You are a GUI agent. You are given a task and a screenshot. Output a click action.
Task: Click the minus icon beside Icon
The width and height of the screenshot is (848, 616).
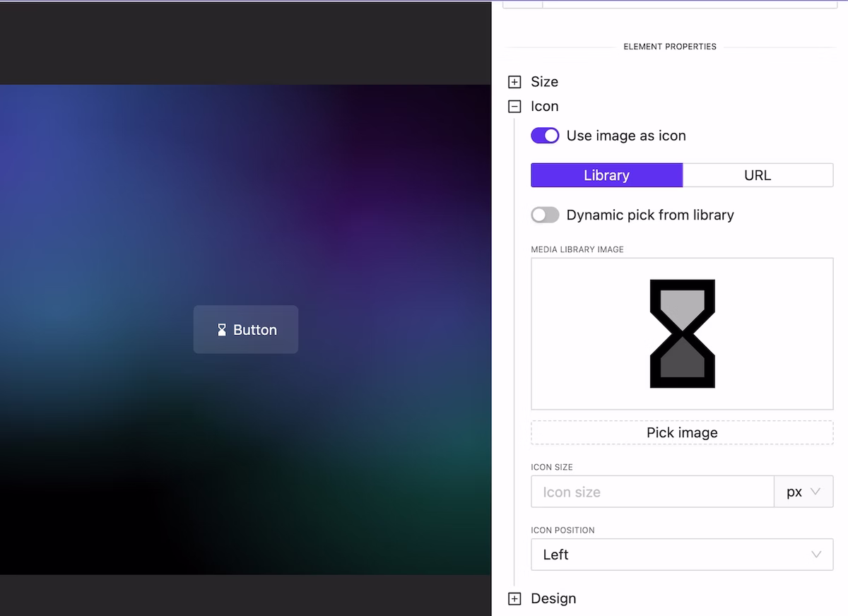tap(514, 106)
